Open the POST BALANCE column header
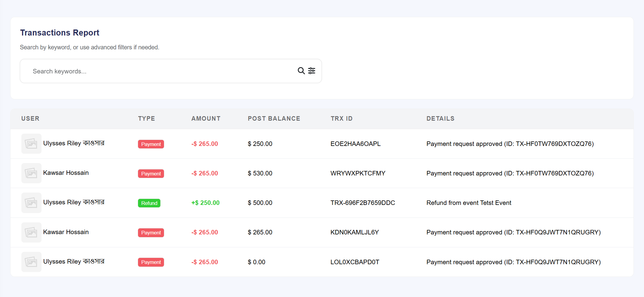 [274, 118]
